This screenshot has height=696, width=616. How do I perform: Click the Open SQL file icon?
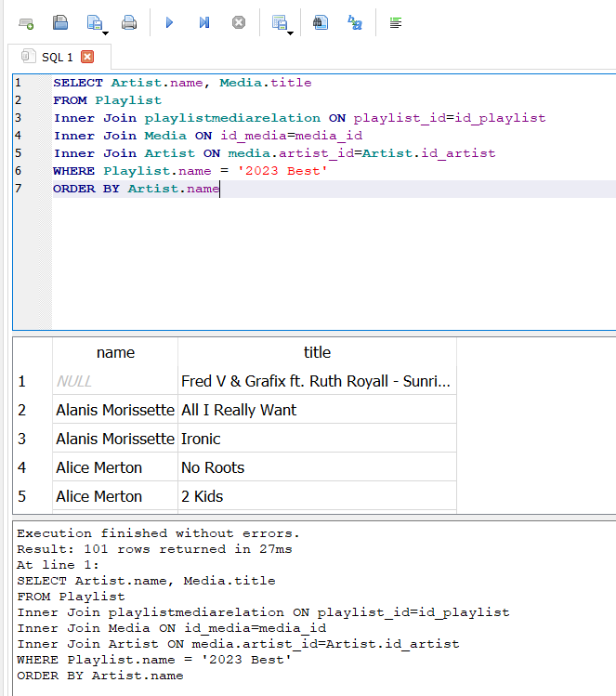click(x=60, y=22)
